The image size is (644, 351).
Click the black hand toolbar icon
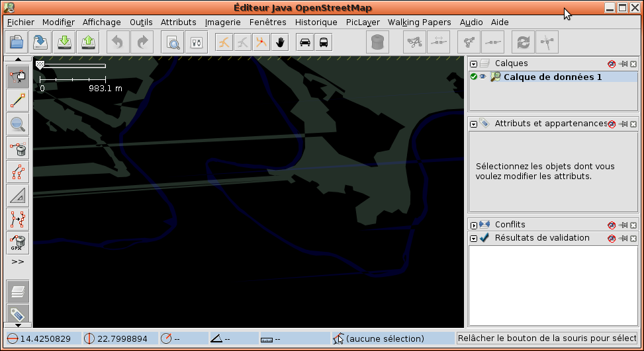click(x=280, y=42)
